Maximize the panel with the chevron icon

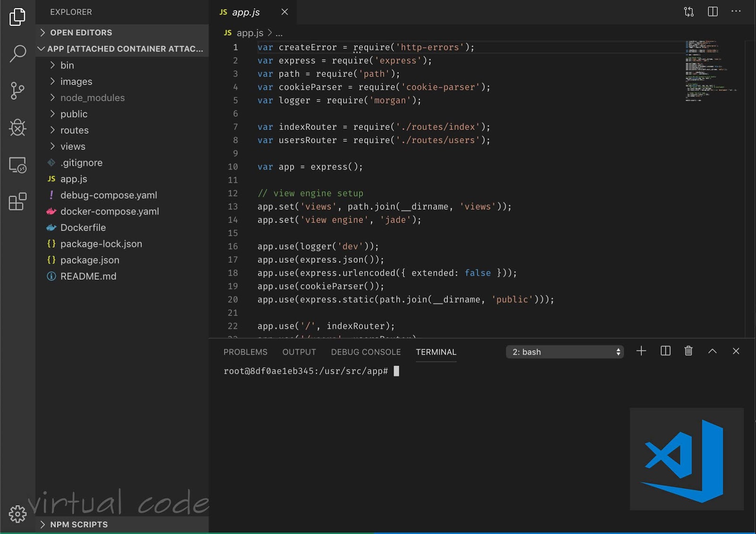pyautogui.click(x=712, y=351)
